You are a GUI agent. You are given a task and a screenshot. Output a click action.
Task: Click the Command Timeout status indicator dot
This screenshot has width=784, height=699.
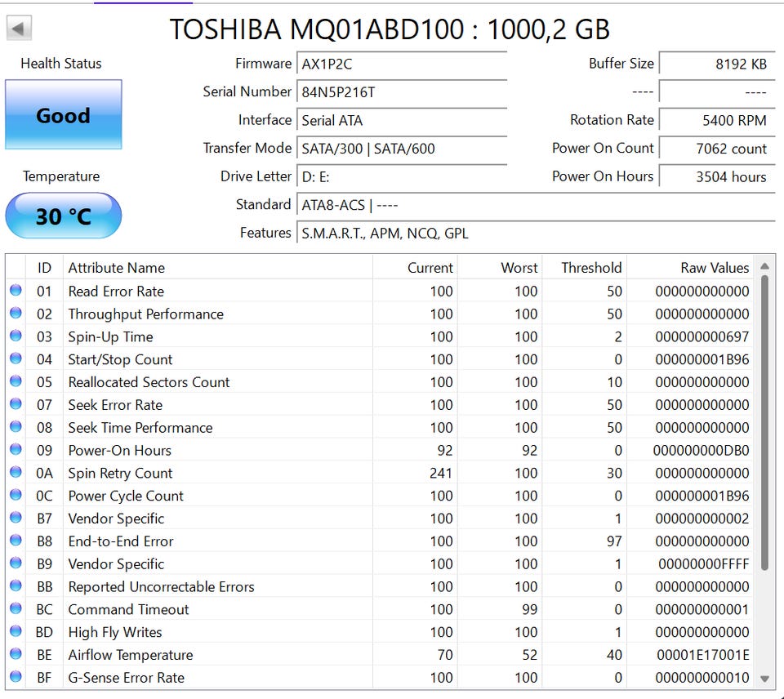pos(16,609)
